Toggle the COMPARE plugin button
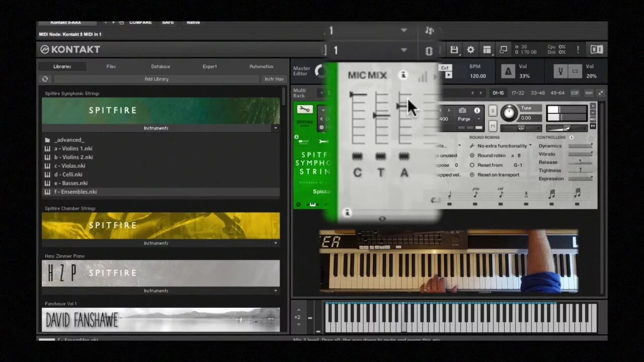The height and width of the screenshot is (362, 644). (139, 23)
